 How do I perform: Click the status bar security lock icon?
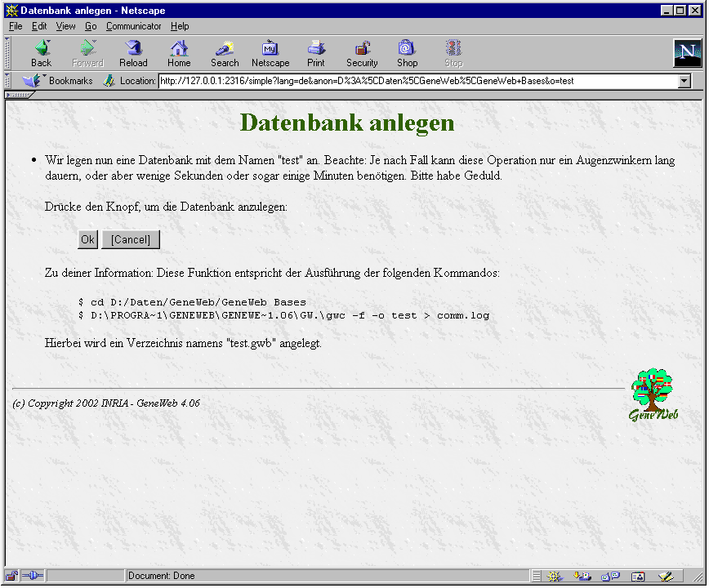(11, 576)
